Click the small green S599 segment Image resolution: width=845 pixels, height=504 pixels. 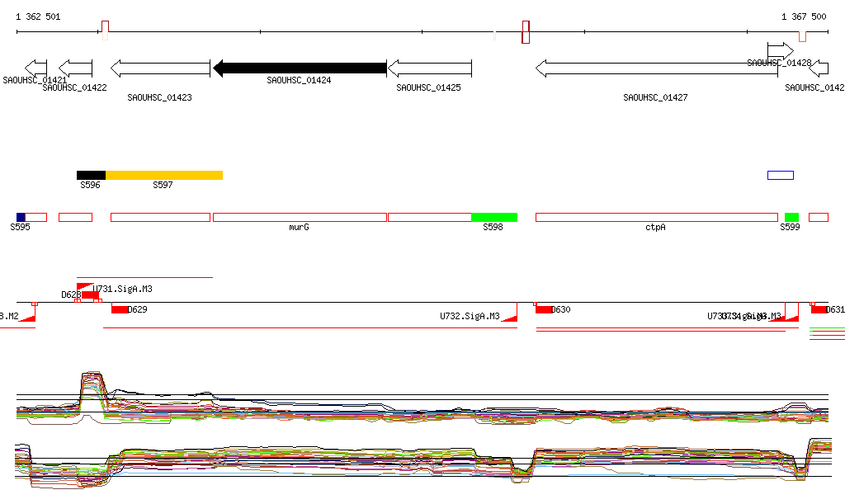point(791,218)
